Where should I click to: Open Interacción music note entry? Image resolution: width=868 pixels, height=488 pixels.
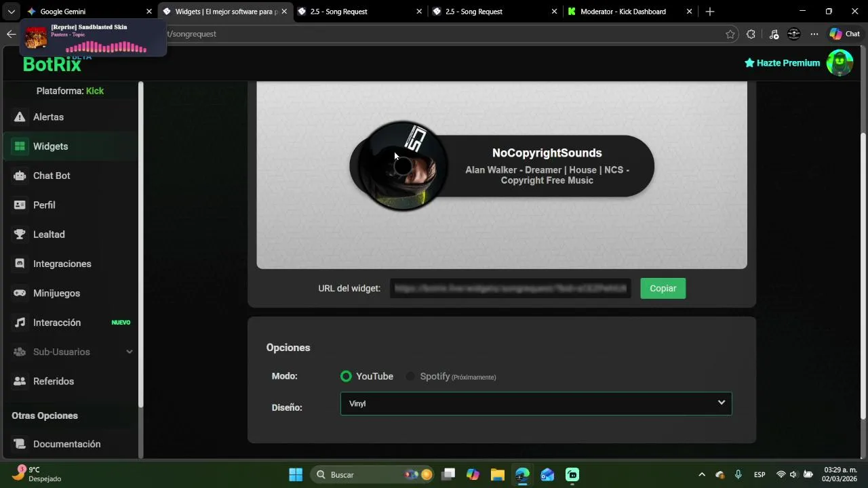[x=20, y=323]
